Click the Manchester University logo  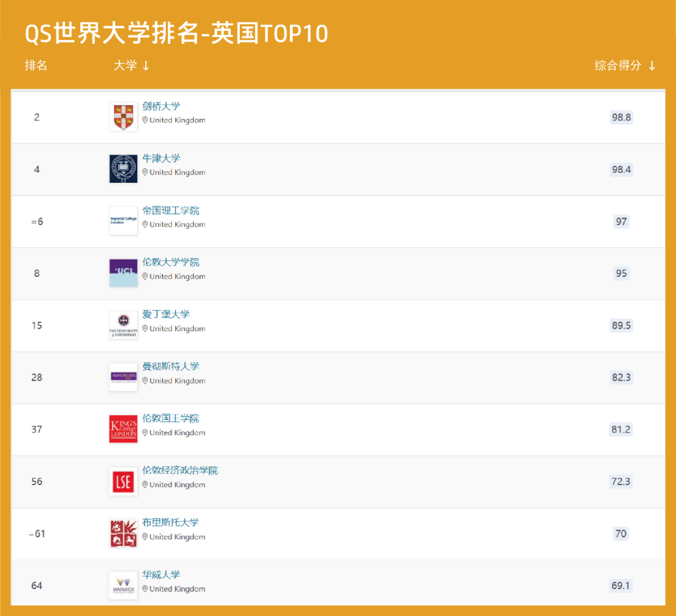[x=123, y=377]
